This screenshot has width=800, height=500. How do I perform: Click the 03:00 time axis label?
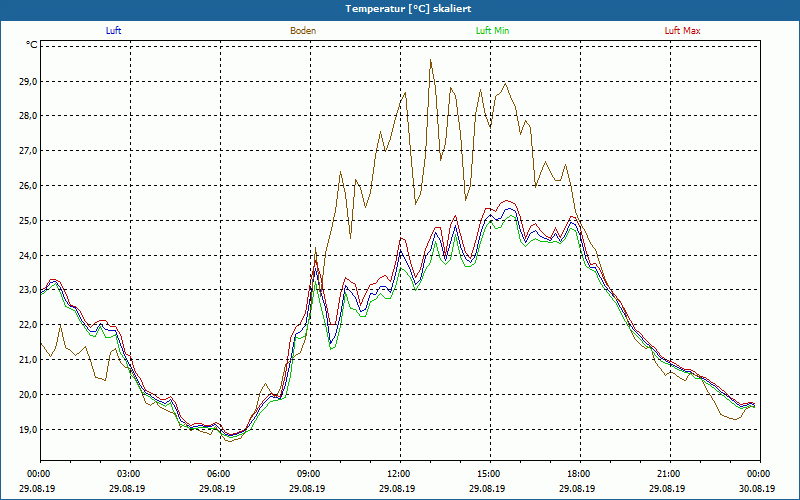[131, 474]
